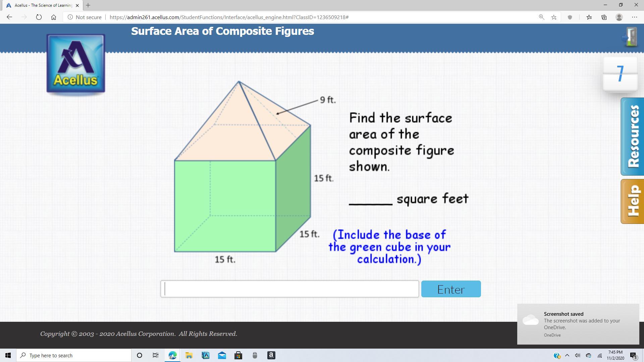Open browser Collections icon
644x362 pixels.
[604, 17]
